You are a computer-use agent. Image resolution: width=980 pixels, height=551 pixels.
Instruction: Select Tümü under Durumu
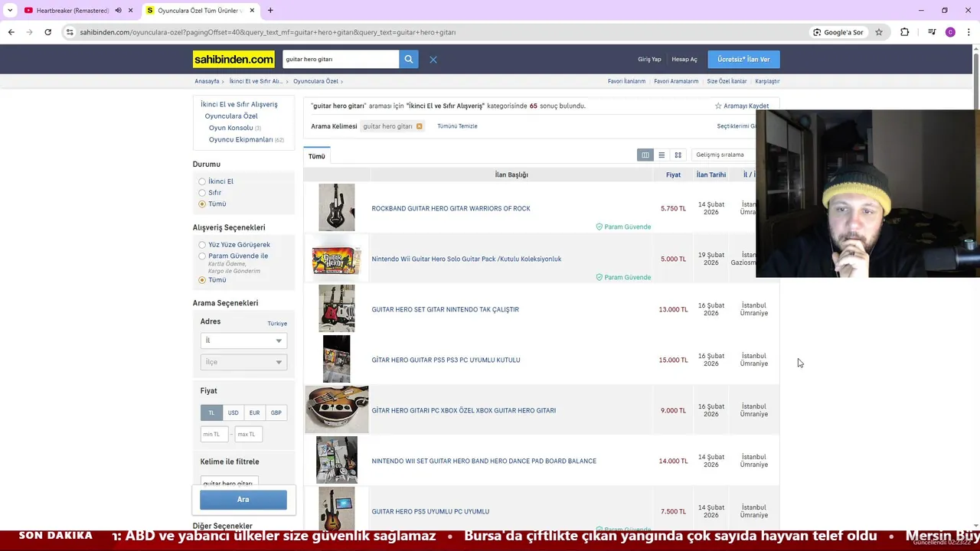[x=202, y=204]
